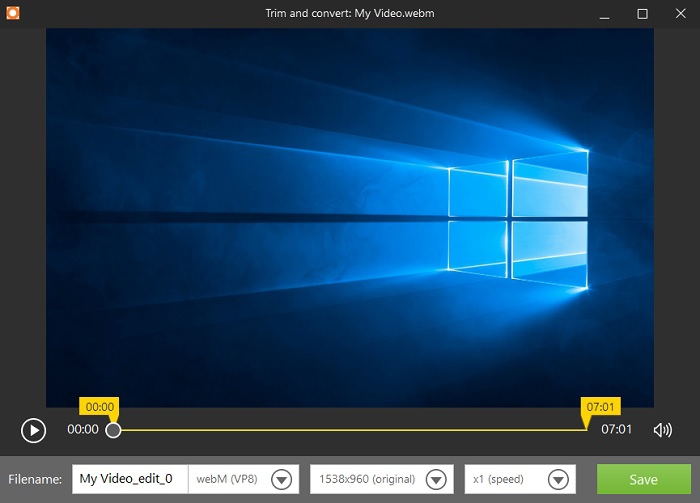The height and width of the screenshot is (503, 700).
Task: Expand the format dropdown arrow
Action: (x=282, y=480)
